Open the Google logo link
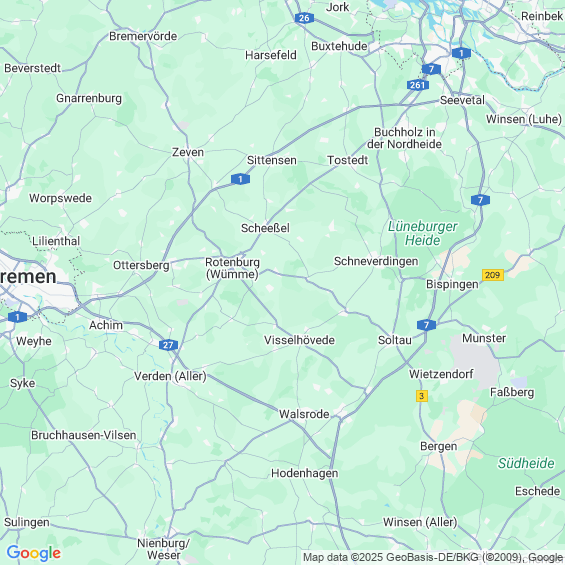Image resolution: width=565 pixels, height=565 pixels. pos(34,553)
